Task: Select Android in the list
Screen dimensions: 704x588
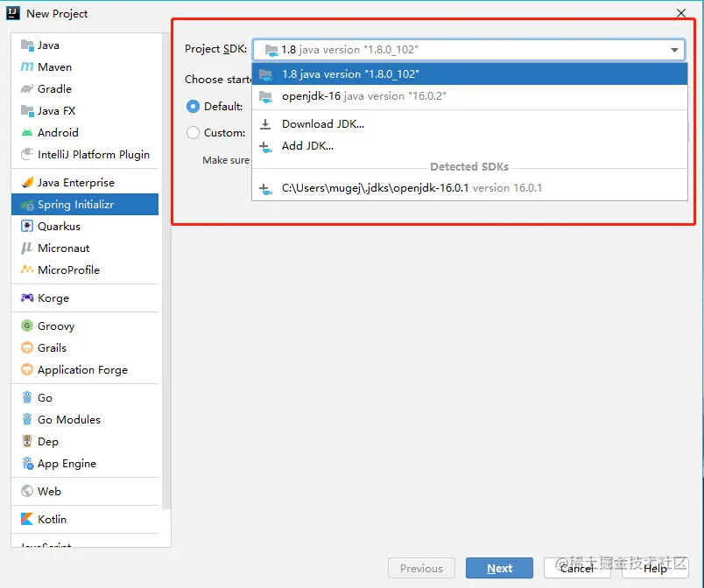Action: pyautogui.click(x=85, y=133)
